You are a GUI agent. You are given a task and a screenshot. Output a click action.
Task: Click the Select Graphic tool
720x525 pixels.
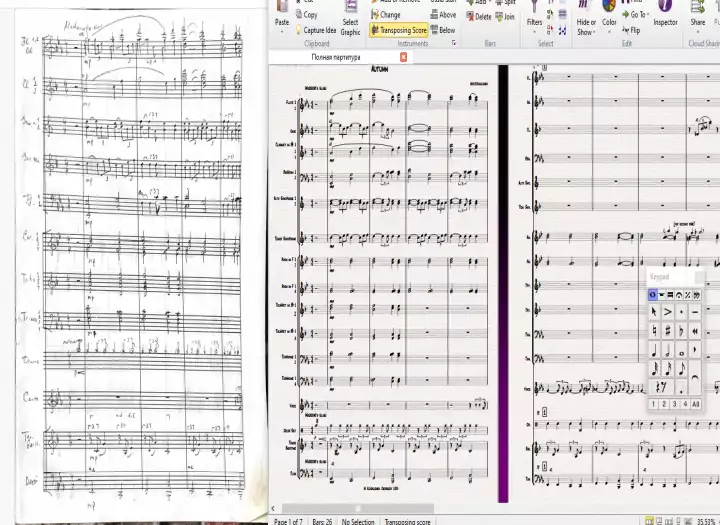click(x=350, y=26)
